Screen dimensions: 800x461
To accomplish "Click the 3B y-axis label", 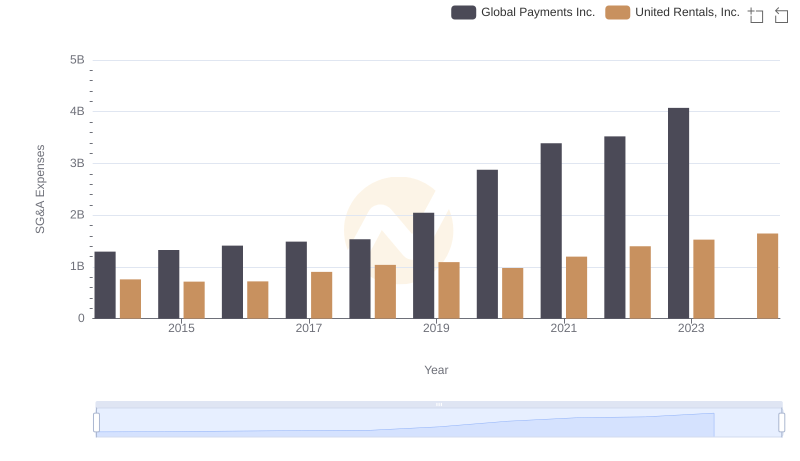I will [77, 163].
